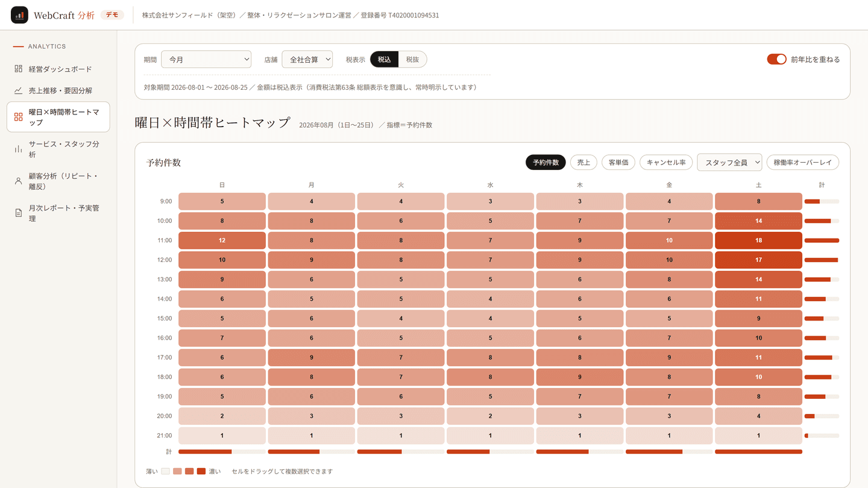Click the 21:00 row total bar
868x488 pixels.
coord(822,436)
